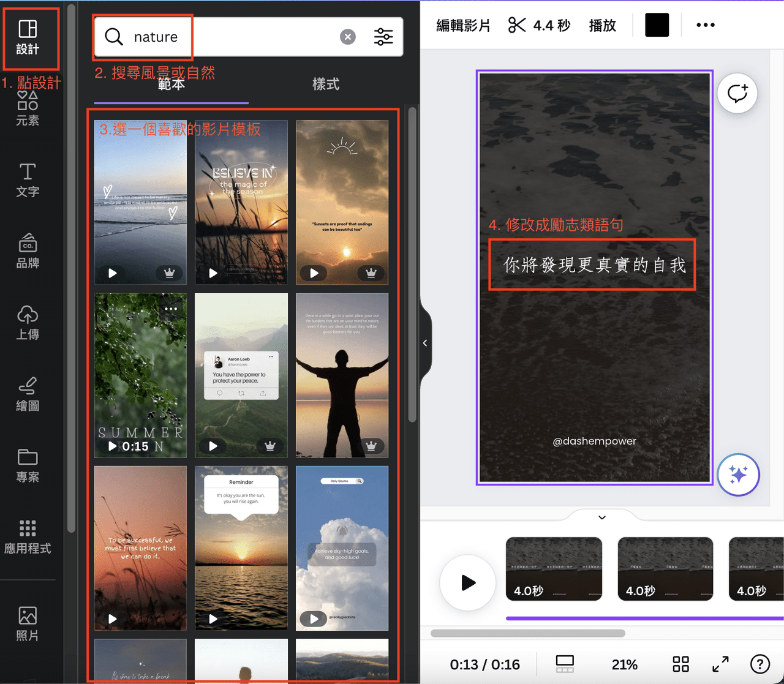Switch to the 樣式 (Styles) tab
This screenshot has height=684, width=784.
coord(326,84)
